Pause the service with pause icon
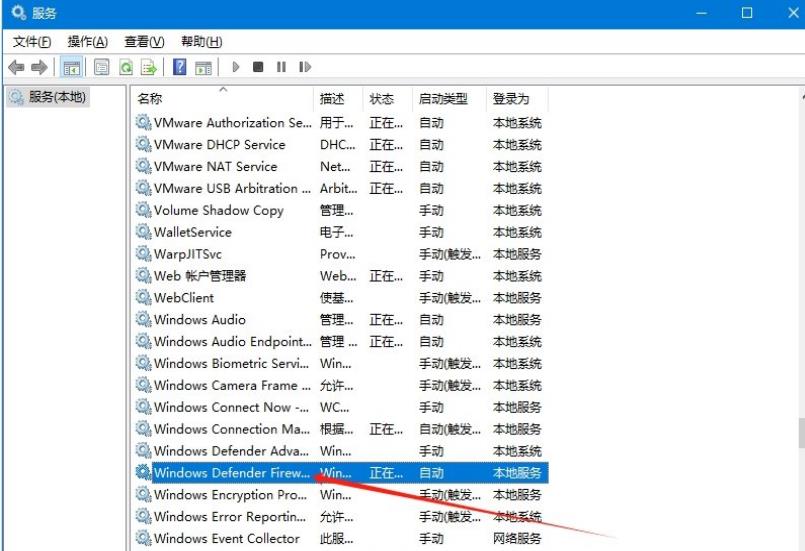 coord(281,67)
